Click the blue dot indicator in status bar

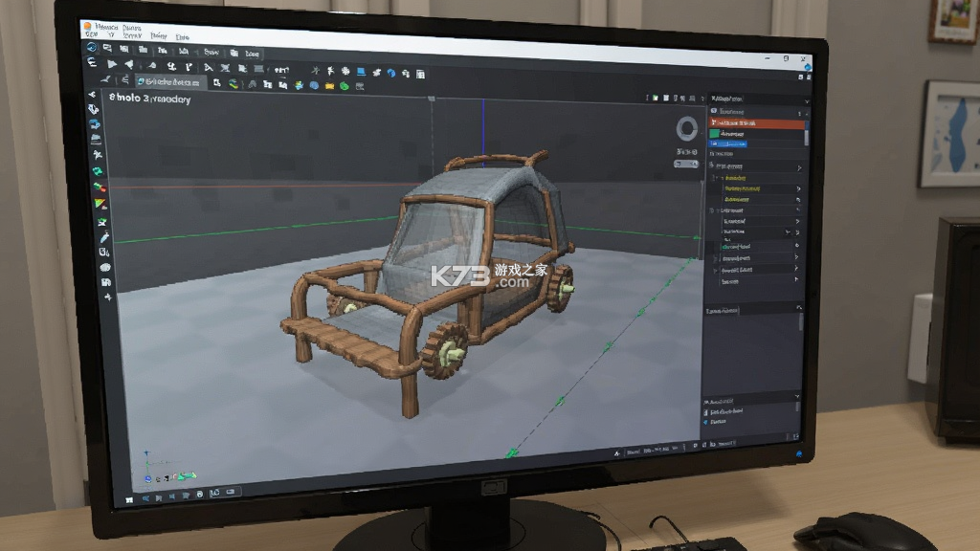click(x=799, y=454)
